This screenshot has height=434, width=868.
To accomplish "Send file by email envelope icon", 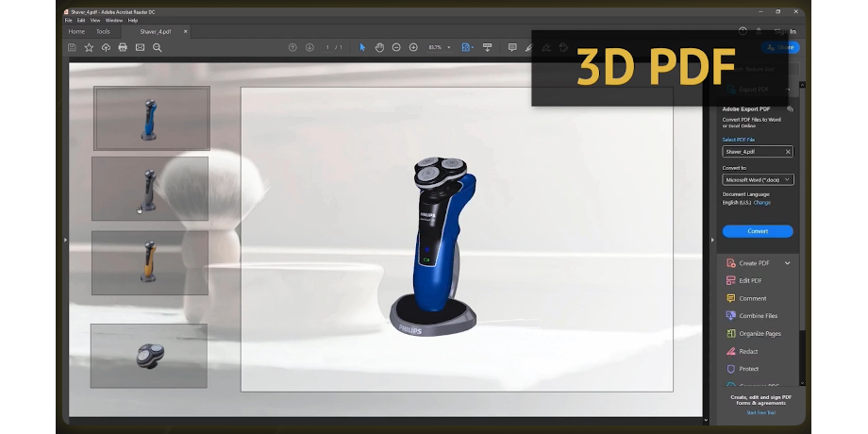I will tap(140, 47).
